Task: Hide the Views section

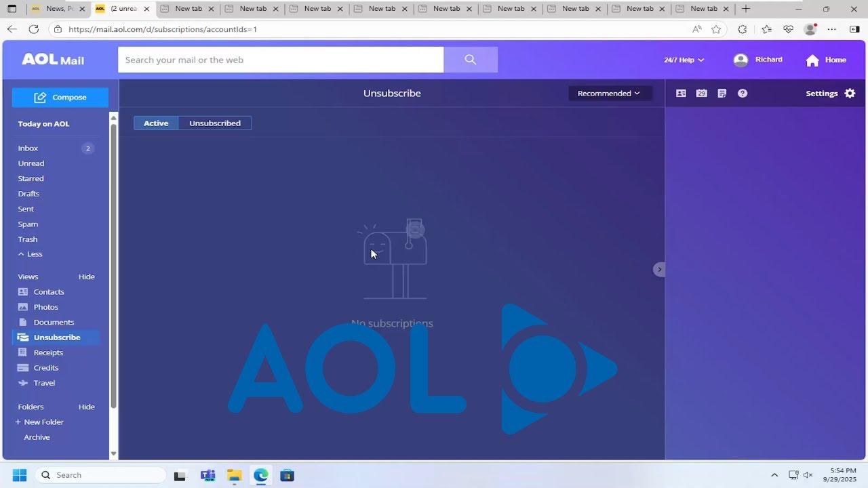Action: click(86, 277)
